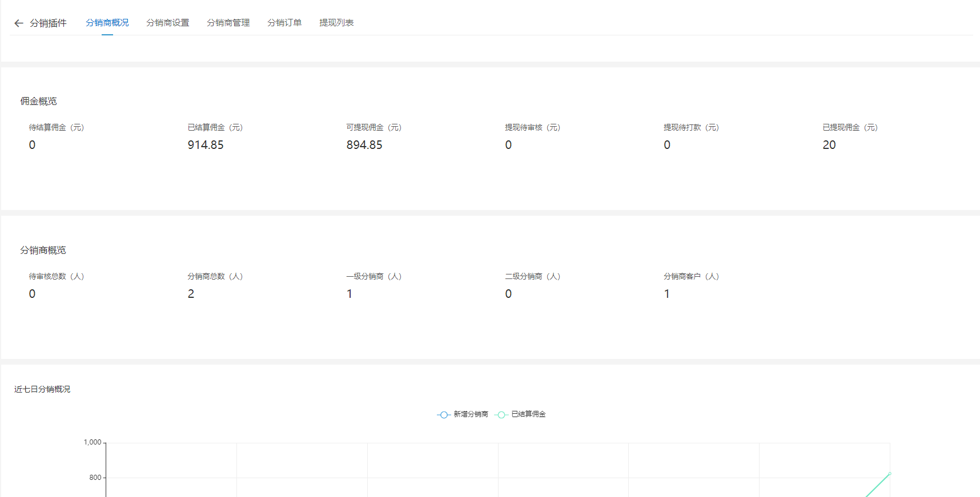Click the 1,000 axis label on the chart
Image resolution: width=980 pixels, height=497 pixels.
pyautogui.click(x=93, y=442)
